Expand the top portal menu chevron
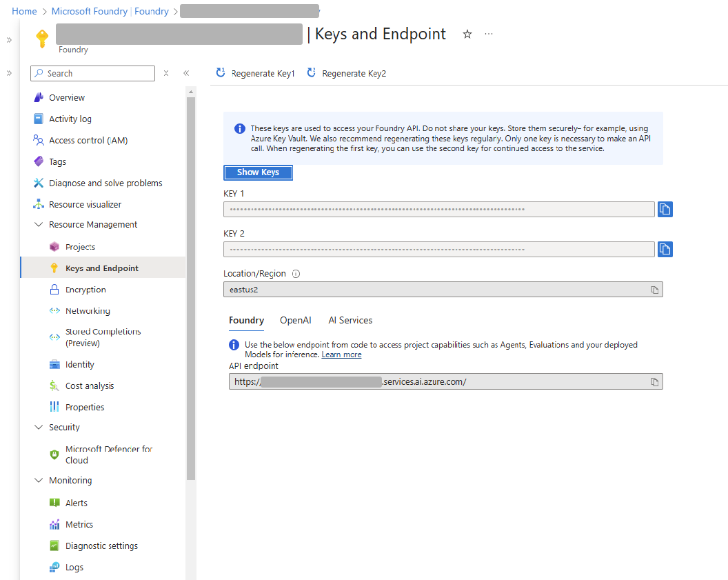 coord(9,40)
